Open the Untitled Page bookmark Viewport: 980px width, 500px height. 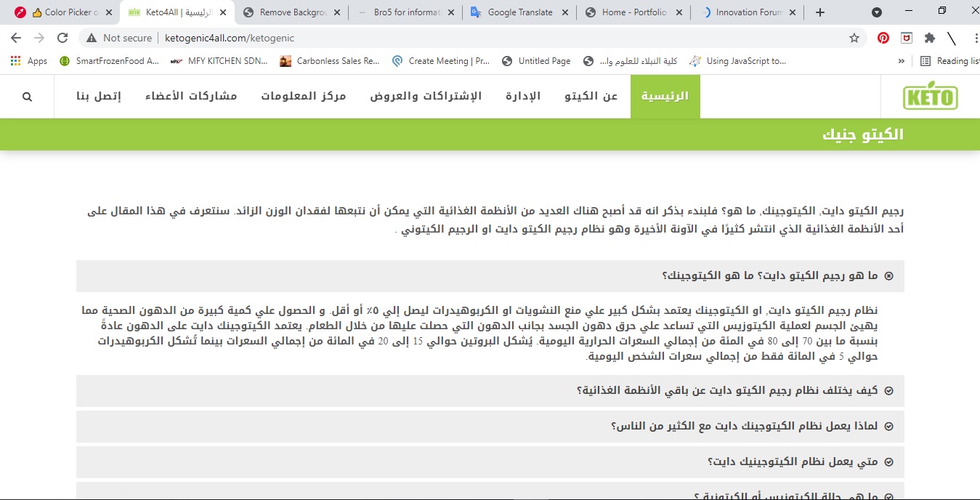click(x=536, y=61)
